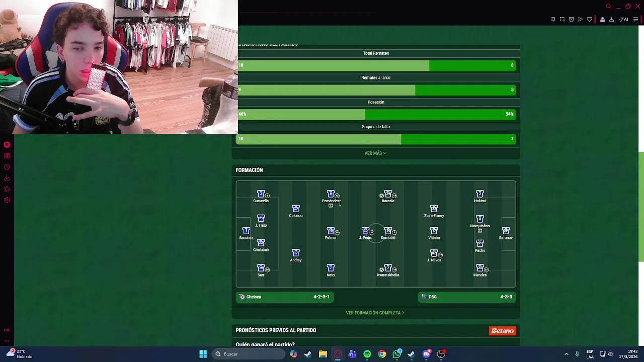Click the taskbar Buscar search field
644x362 pixels.
point(248,354)
